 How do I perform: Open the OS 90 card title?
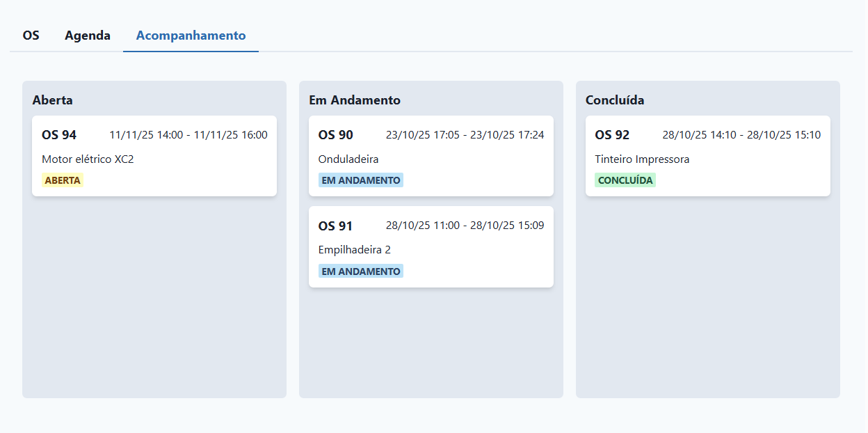point(336,135)
